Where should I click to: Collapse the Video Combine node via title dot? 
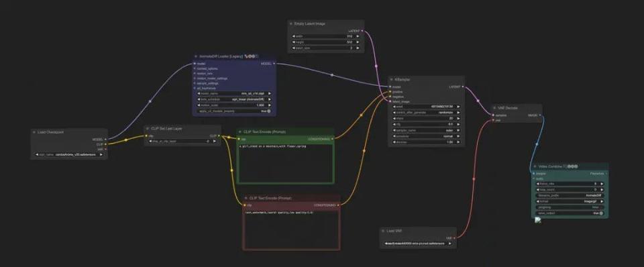(x=535, y=167)
